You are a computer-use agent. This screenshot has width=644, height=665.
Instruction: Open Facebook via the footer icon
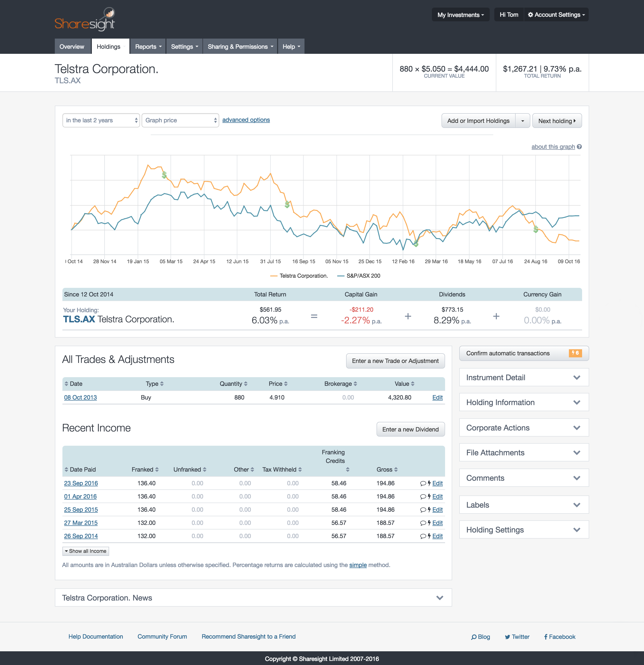[x=546, y=637]
